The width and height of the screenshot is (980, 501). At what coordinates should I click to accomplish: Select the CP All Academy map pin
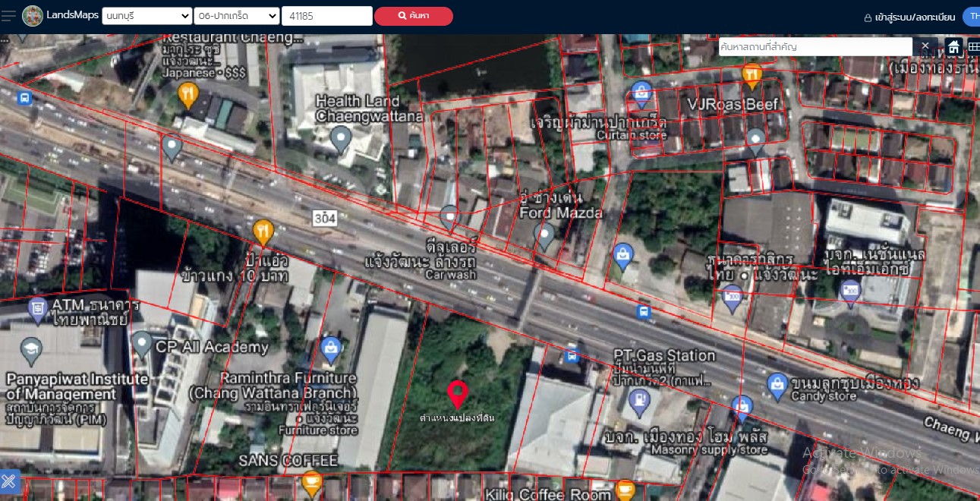[x=142, y=345]
